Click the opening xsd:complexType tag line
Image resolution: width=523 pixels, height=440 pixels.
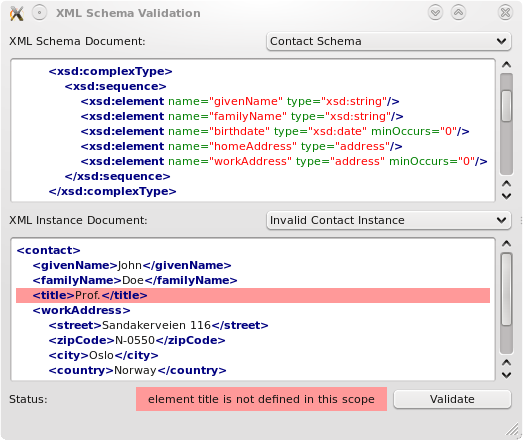coord(110,71)
